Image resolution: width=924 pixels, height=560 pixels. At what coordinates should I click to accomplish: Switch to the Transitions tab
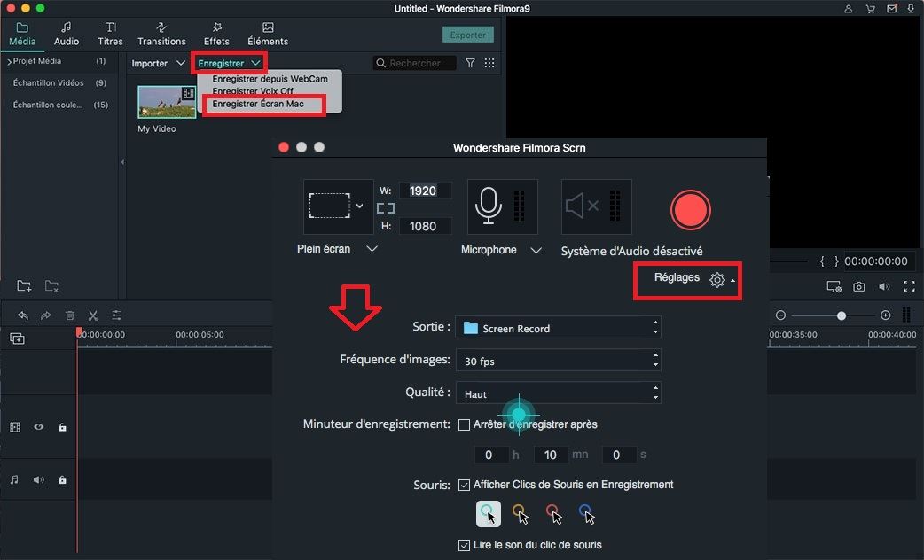[x=161, y=35]
